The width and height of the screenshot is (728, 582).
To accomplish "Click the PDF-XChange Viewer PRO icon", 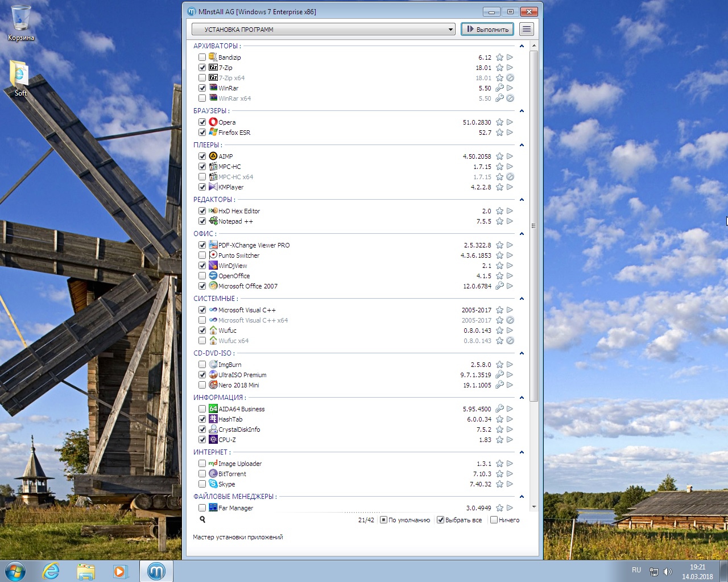I will [x=213, y=245].
